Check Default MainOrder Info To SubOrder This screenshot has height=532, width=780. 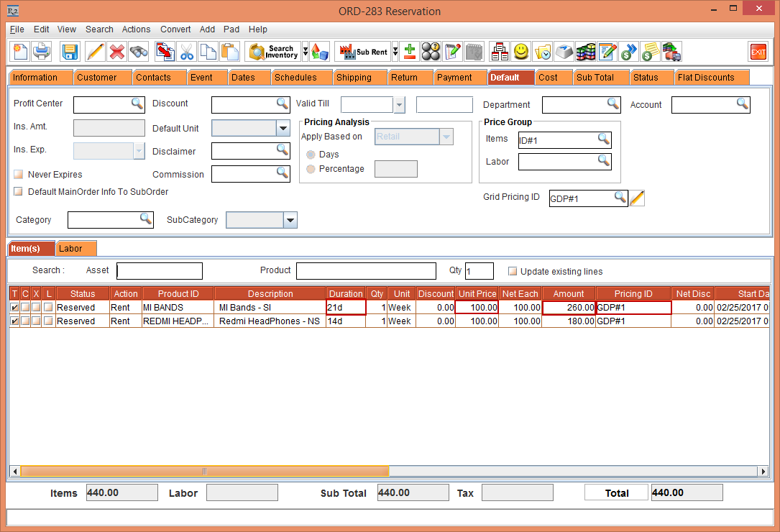18,191
